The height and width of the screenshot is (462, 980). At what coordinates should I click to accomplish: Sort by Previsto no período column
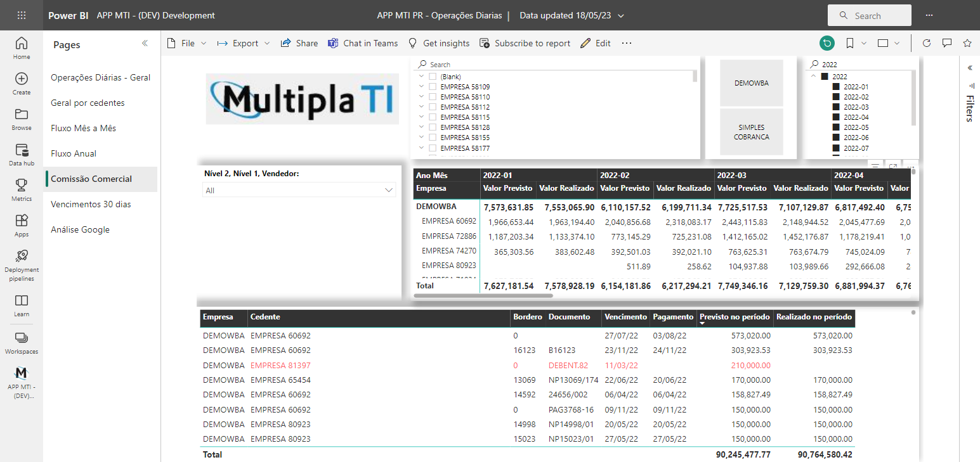[x=734, y=317]
